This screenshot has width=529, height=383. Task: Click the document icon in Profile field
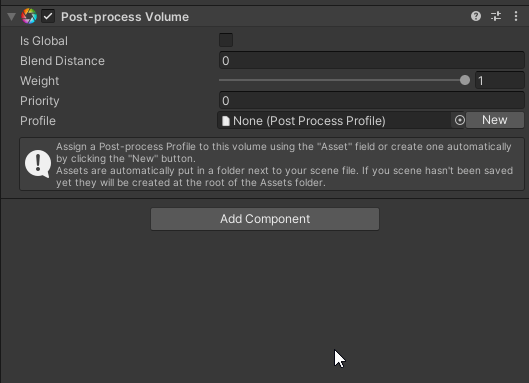coord(226,121)
